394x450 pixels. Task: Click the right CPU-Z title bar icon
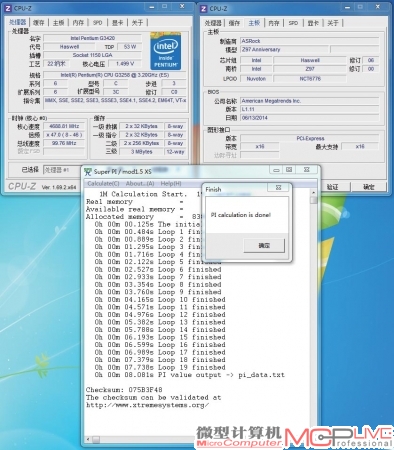click(x=204, y=9)
